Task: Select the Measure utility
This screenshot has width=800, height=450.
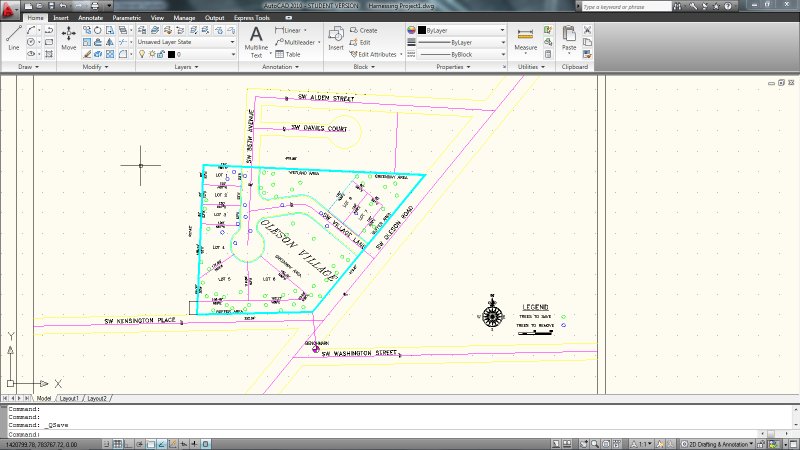Action: 525,37
